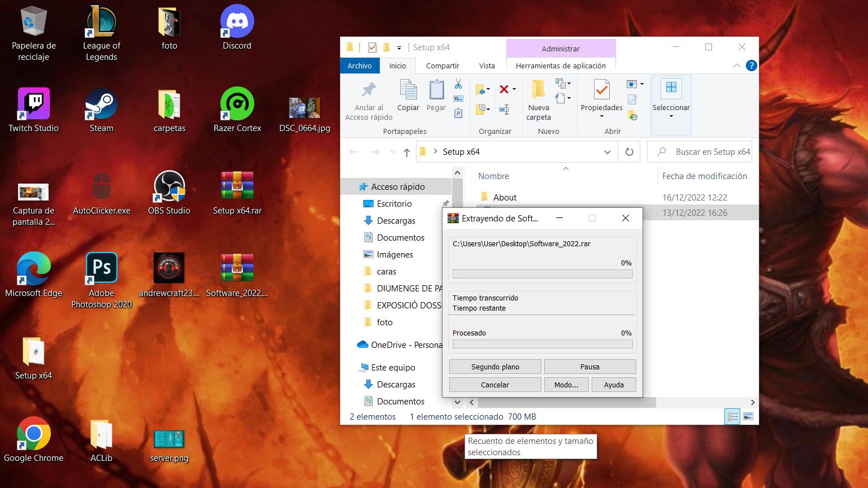Launch Discord from the desktop

pos(237,23)
